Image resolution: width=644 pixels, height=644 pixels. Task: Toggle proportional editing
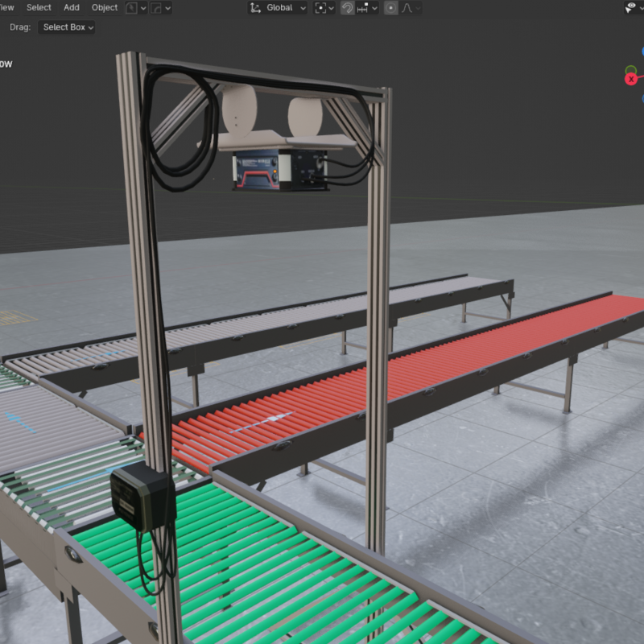[x=390, y=8]
